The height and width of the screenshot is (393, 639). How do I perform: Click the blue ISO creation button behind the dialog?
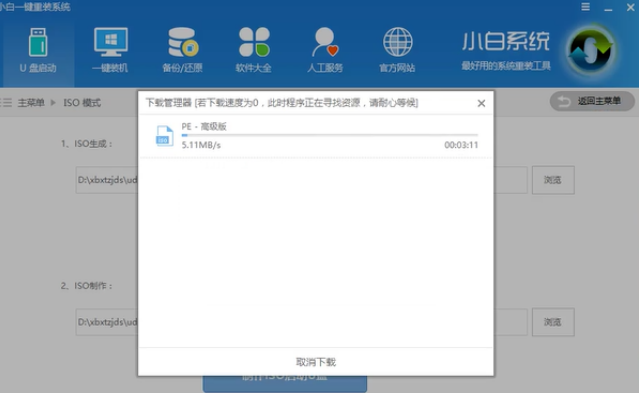click(285, 383)
